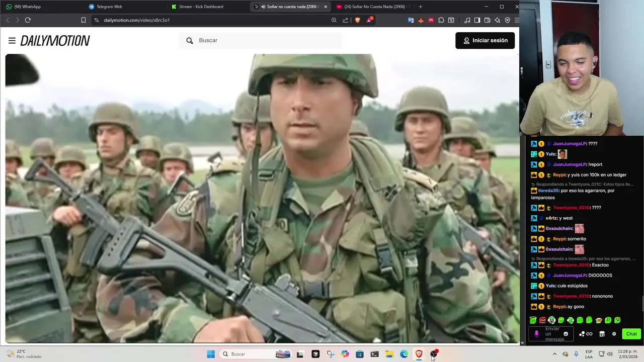
Task: Click the green Chat send button
Action: pos(631,334)
